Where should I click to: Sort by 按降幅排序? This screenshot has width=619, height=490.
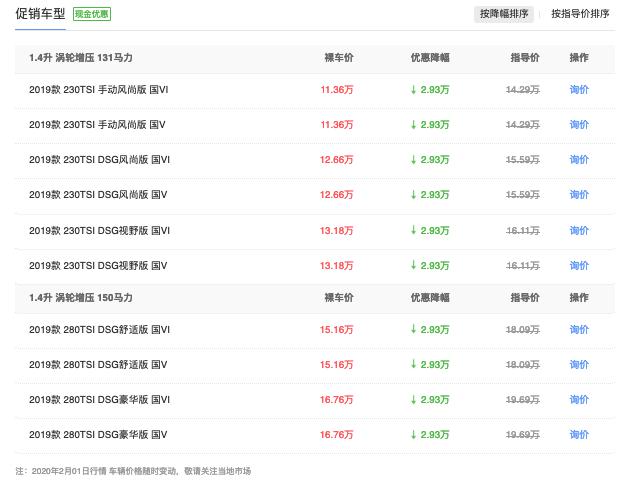504,14
